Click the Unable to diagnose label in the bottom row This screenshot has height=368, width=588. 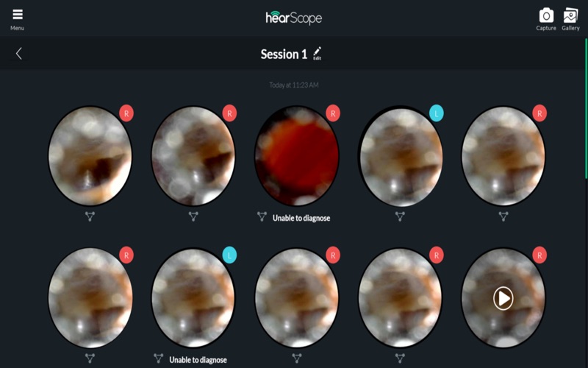pos(198,360)
